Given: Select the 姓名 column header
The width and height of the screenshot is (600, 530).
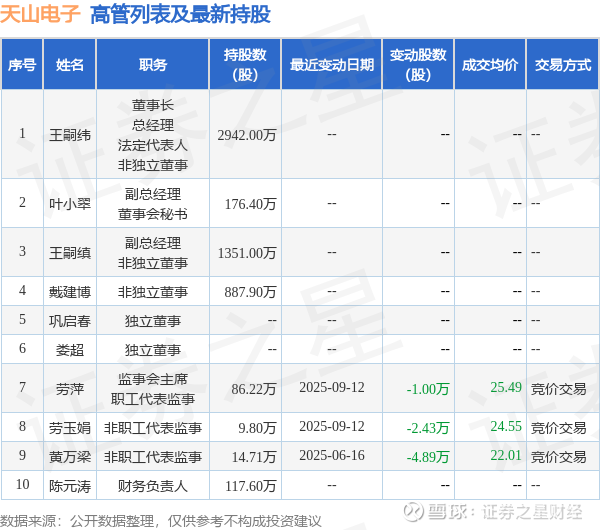Looking at the screenshot, I should coord(70,64).
